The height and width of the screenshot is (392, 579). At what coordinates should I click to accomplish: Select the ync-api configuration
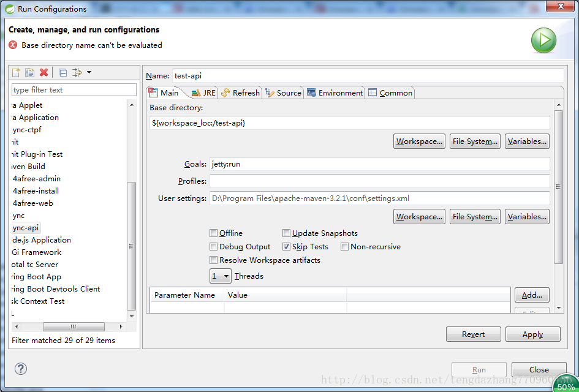coord(26,228)
